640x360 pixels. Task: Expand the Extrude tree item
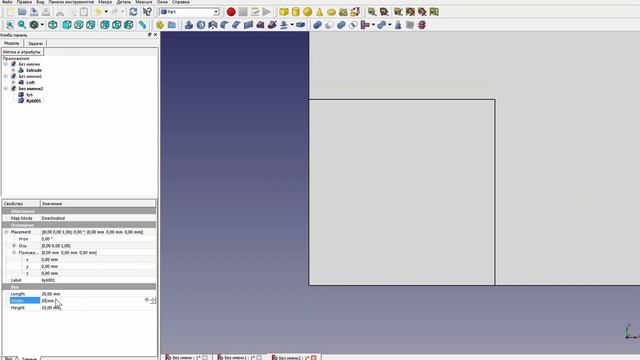tap(13, 70)
